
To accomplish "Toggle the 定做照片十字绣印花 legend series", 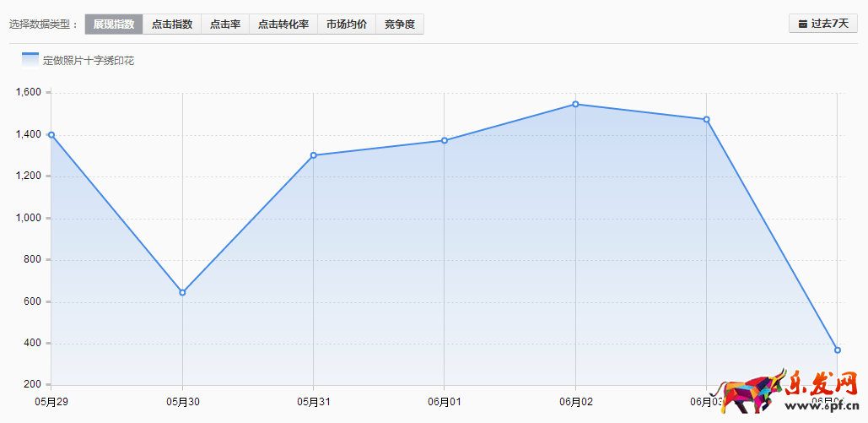I will click(89, 61).
